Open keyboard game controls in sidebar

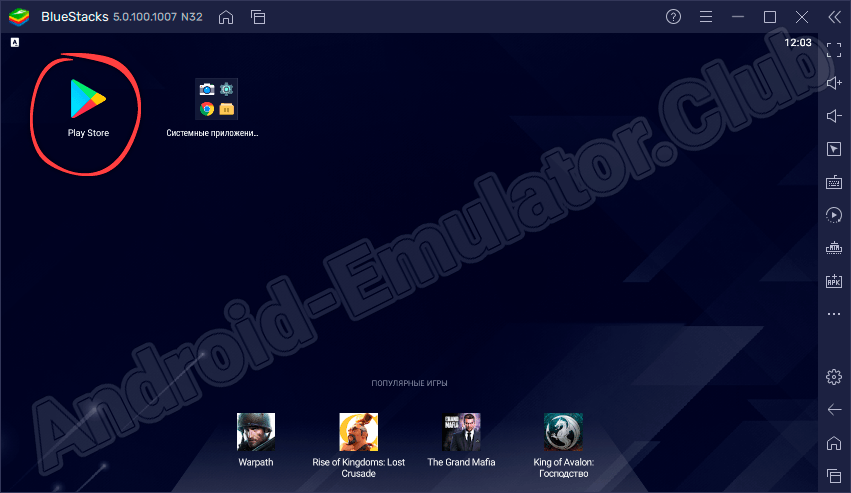click(x=833, y=182)
